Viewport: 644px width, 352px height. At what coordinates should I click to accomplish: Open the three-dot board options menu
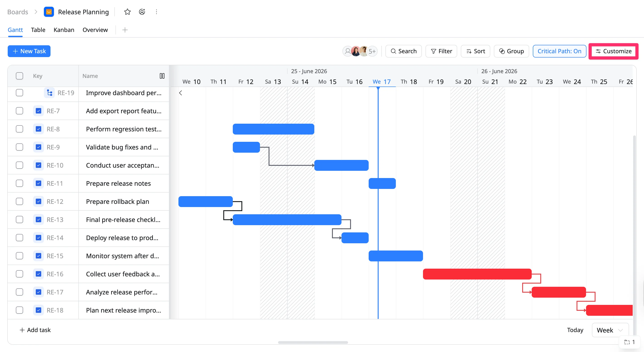coord(156,12)
